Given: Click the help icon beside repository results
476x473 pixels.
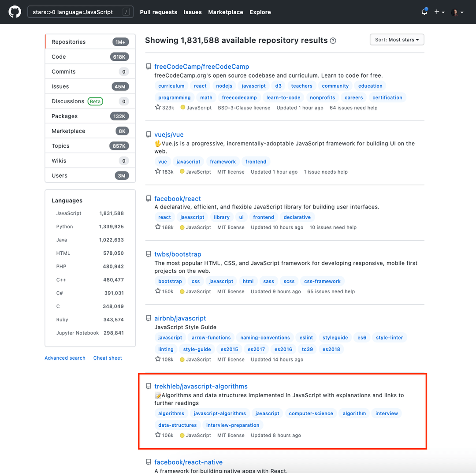Looking at the screenshot, I should tap(333, 41).
